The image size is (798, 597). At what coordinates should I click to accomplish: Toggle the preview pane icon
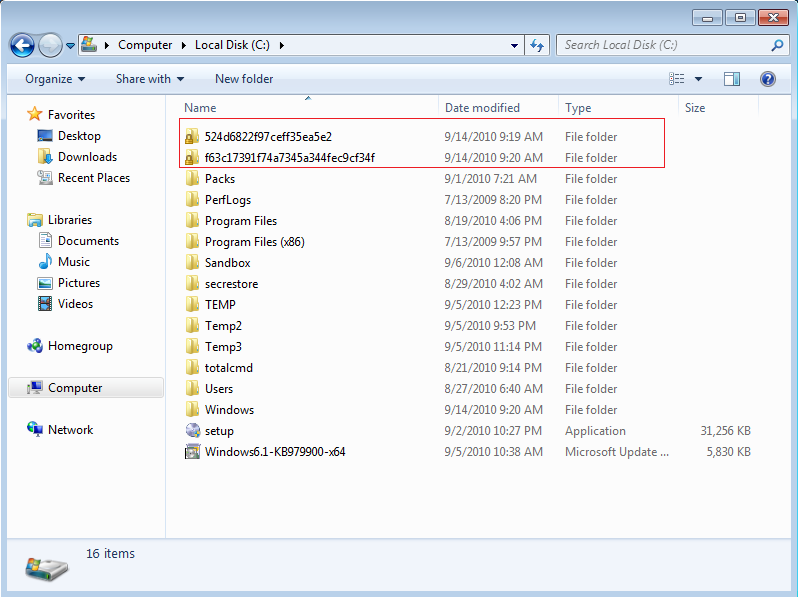click(x=731, y=79)
